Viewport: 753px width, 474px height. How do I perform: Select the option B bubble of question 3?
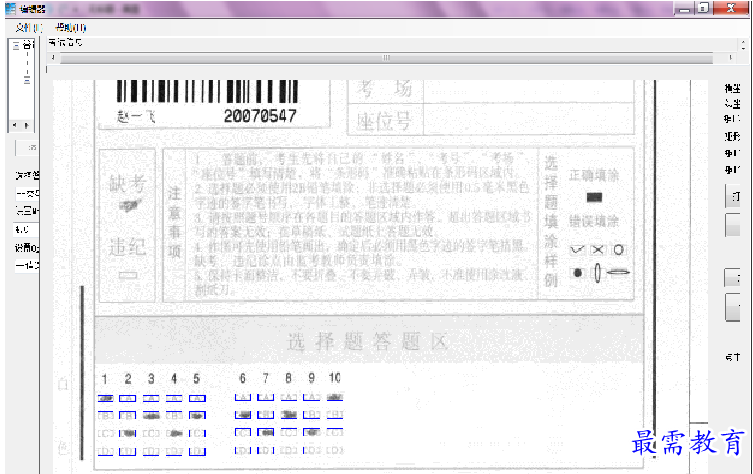click(151, 416)
